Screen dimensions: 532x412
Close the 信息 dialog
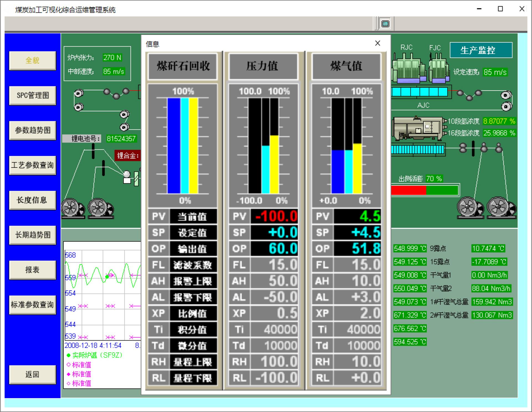point(377,43)
